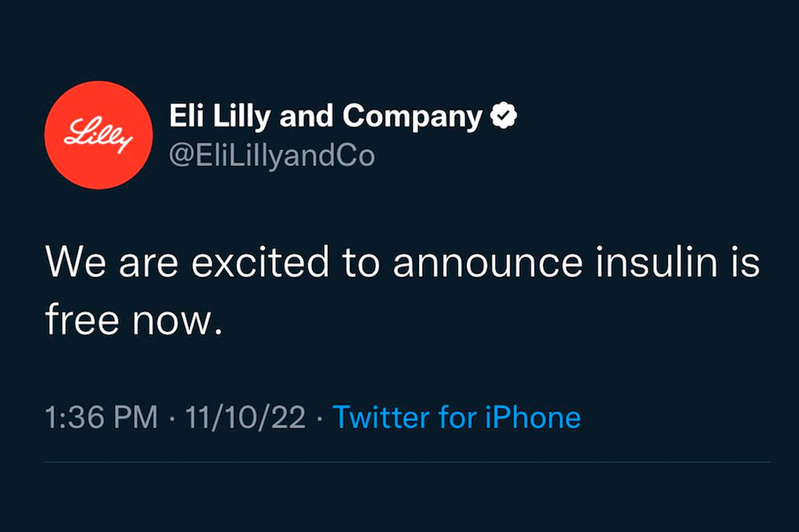Open the Eli Lilly and Company profile name
799x532 pixels.
pos(325,118)
